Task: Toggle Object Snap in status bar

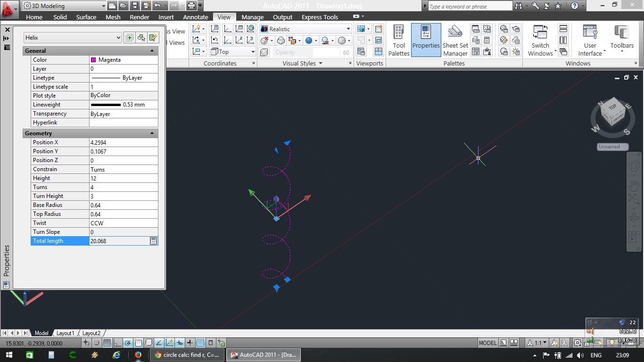Action: coord(138,343)
